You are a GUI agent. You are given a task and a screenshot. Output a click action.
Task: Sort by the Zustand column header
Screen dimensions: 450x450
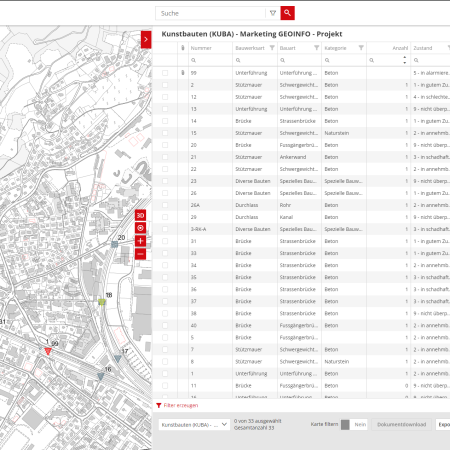point(423,48)
